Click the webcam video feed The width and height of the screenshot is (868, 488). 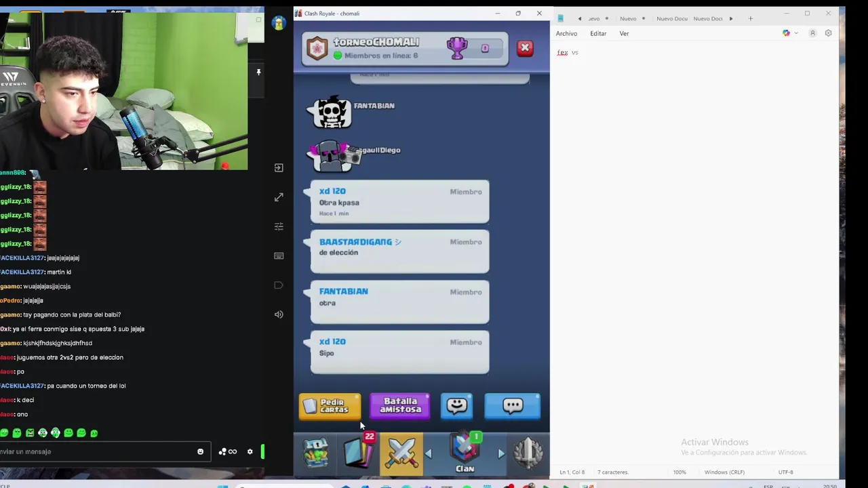(123, 91)
